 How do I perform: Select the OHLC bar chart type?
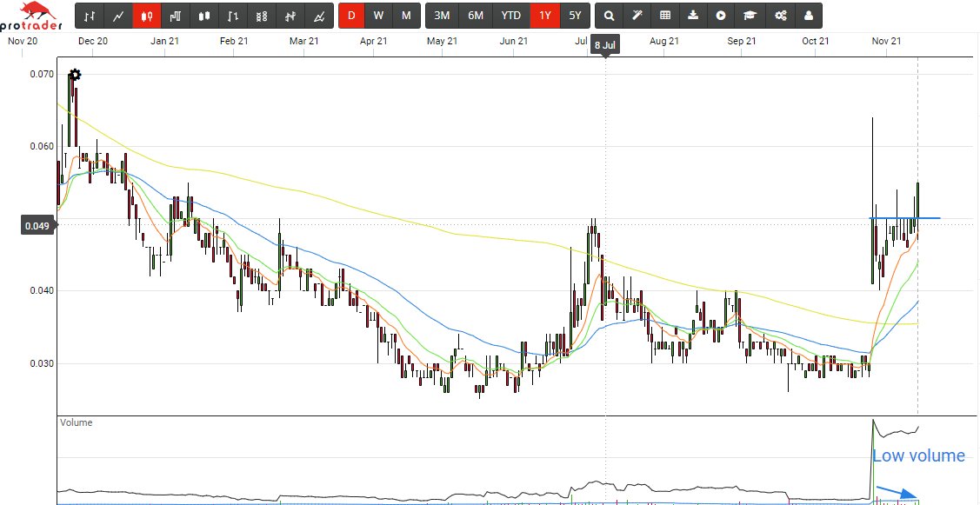click(90, 16)
